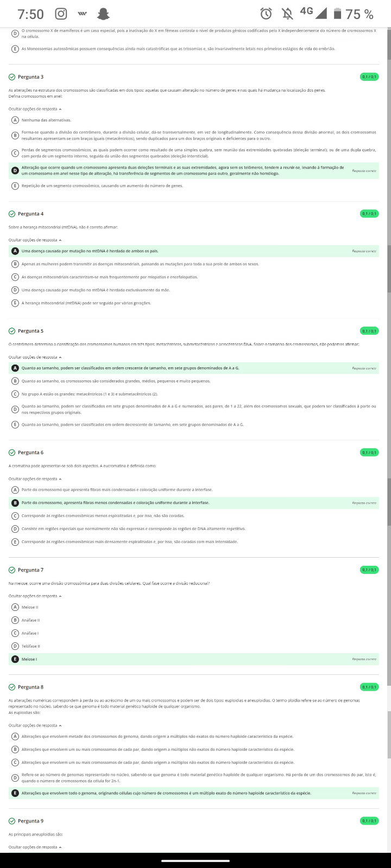Click the 0,1/0,1 score badge of Pergunta 4
Viewport: 391px width, 868px height.
coord(369,214)
